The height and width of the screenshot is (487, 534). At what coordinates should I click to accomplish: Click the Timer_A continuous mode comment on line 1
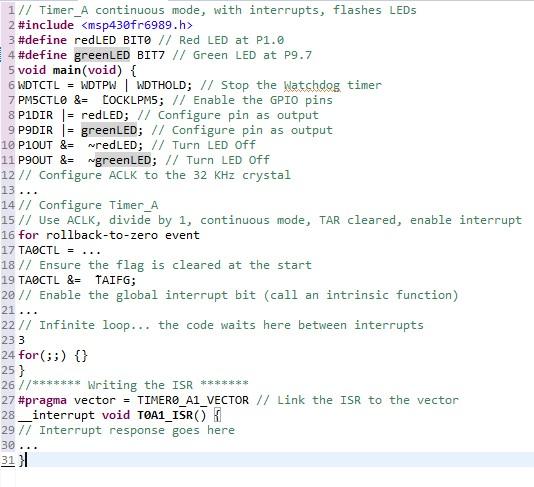tap(217, 10)
